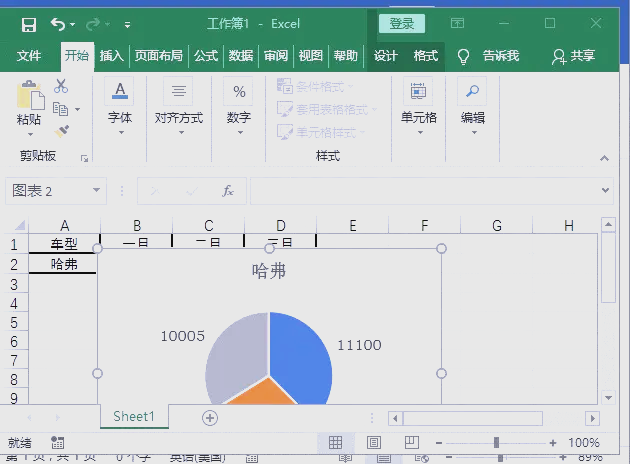Viewport: 630px width, 464px height.
Task: Click the fx insert function icon
Action: click(228, 191)
